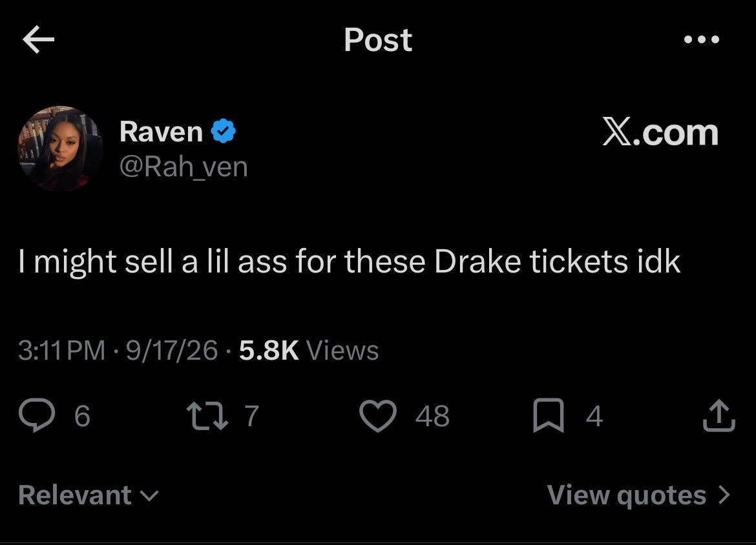Expand the chevron beside Relevant
Viewport: 756px width, 545px height.
point(149,496)
